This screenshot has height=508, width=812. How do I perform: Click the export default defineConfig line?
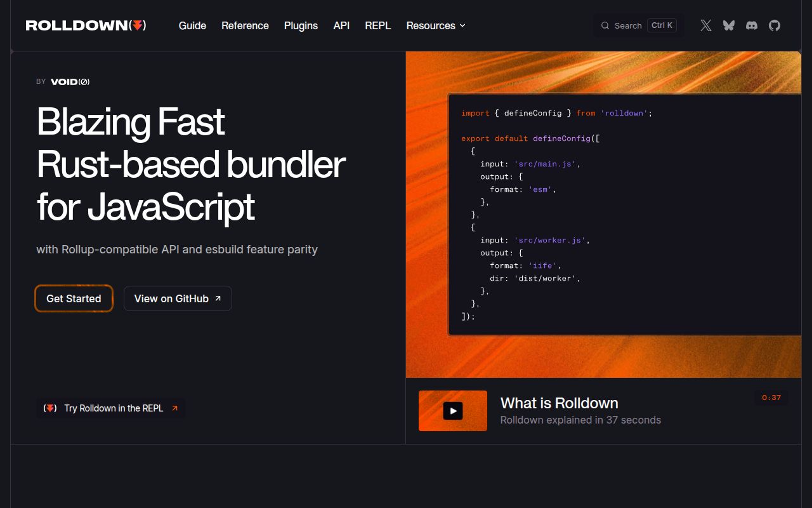(x=530, y=138)
